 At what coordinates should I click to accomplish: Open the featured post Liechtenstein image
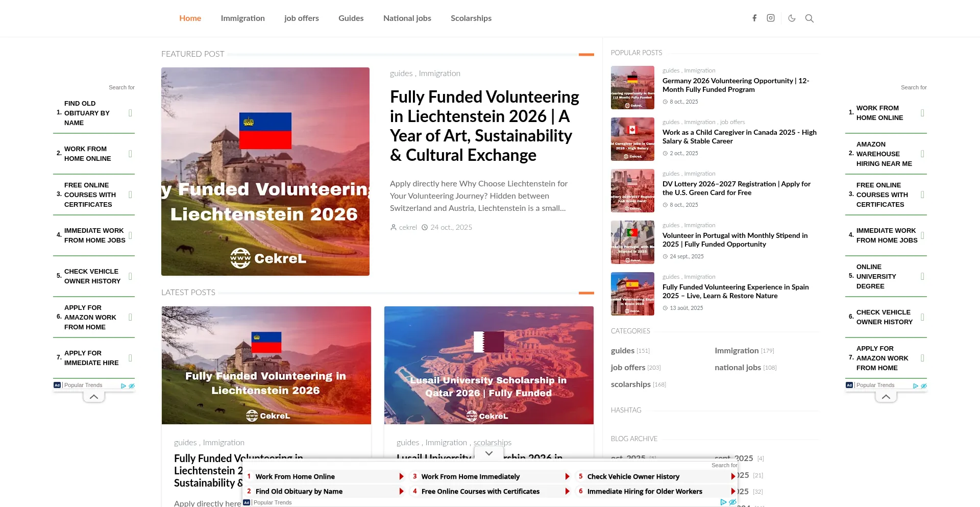coord(265,172)
